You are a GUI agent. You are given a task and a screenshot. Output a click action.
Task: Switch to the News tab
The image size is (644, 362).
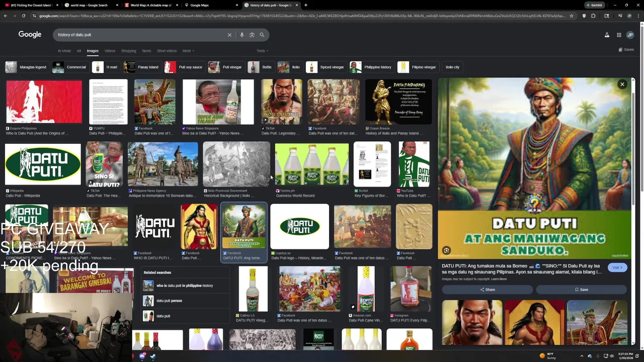coord(146,51)
